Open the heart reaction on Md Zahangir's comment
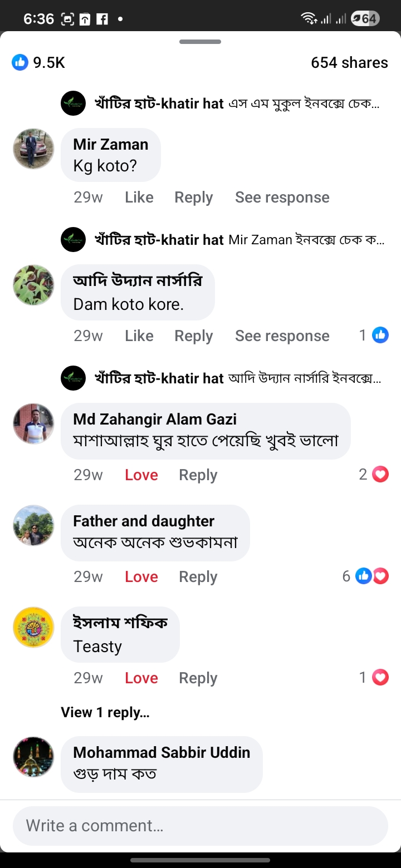 point(380,474)
